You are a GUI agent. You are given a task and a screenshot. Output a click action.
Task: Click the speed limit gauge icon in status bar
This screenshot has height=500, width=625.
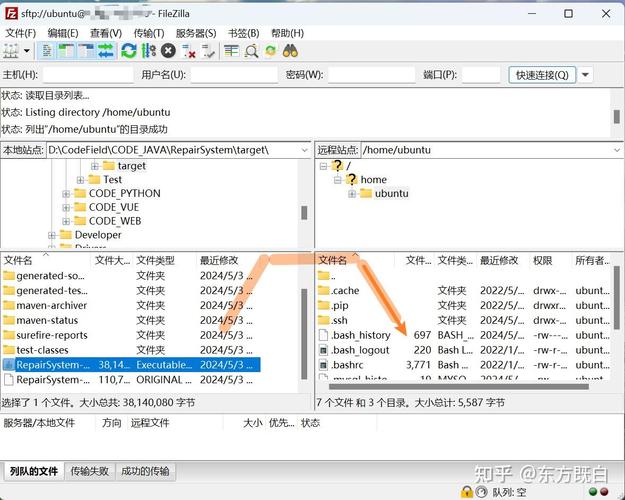(482, 492)
